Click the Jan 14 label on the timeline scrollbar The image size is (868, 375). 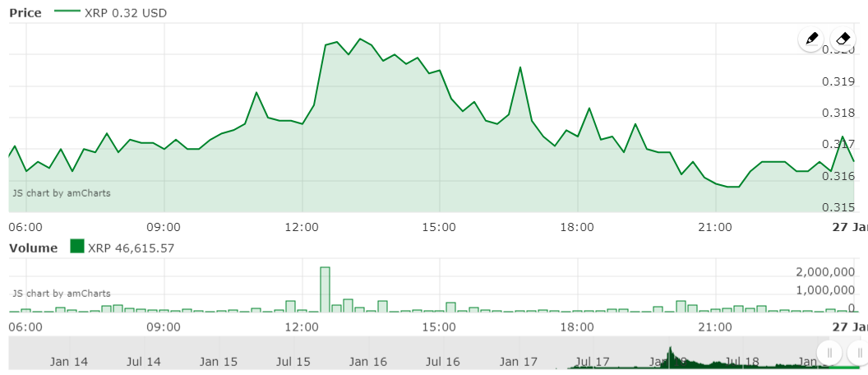coord(69,362)
